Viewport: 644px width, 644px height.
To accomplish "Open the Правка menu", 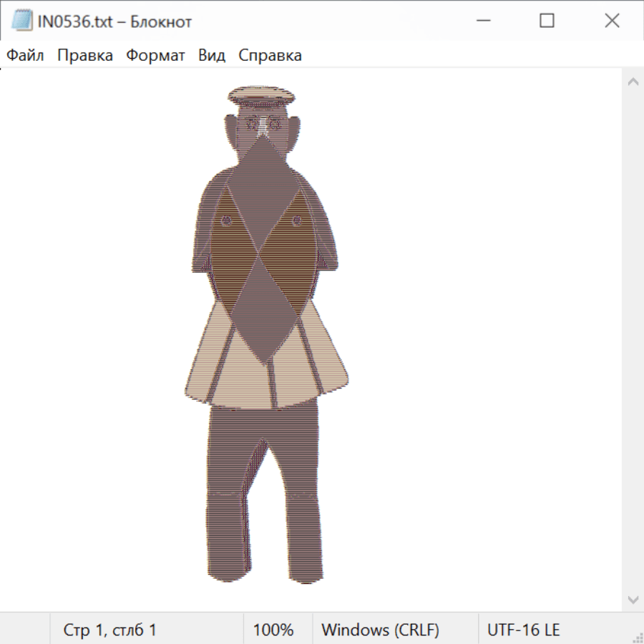I will [84, 56].
